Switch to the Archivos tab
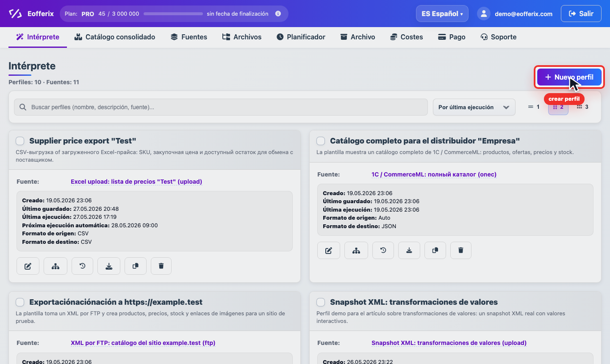Screen dimensions: 610x364 [x=242, y=37]
